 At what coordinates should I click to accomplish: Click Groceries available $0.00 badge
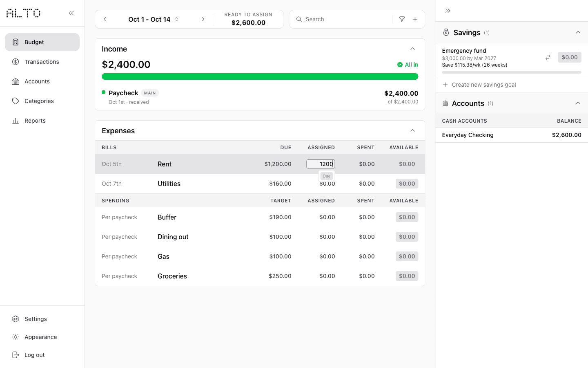[407, 276]
